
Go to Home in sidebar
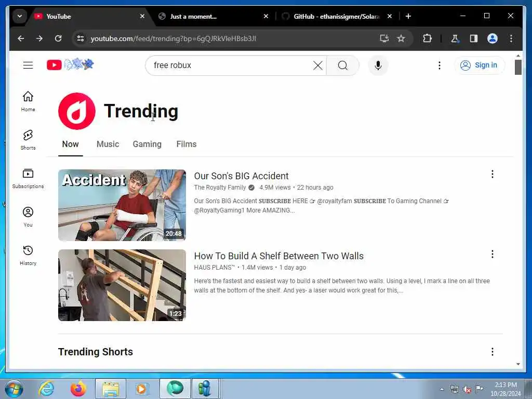pyautogui.click(x=28, y=101)
